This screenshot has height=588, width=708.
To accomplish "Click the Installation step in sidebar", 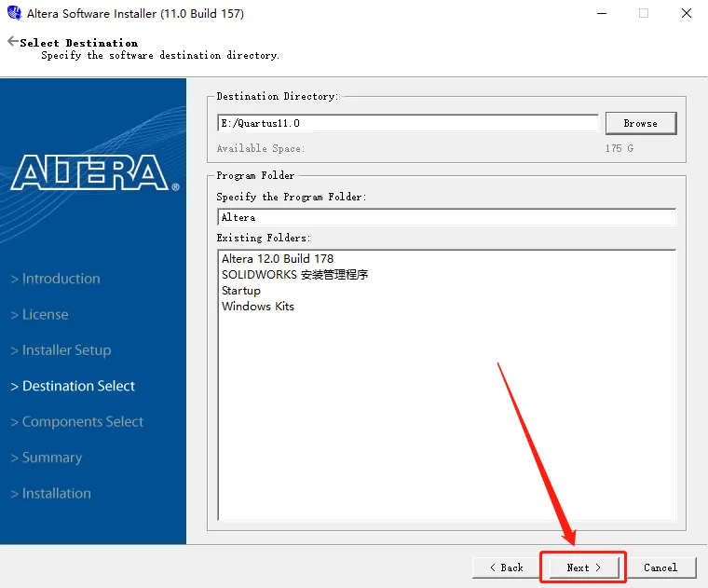I will [x=51, y=493].
